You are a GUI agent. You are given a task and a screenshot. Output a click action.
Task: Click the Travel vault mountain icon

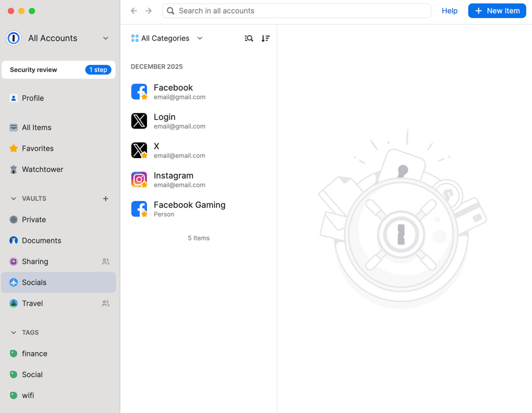[14, 303]
